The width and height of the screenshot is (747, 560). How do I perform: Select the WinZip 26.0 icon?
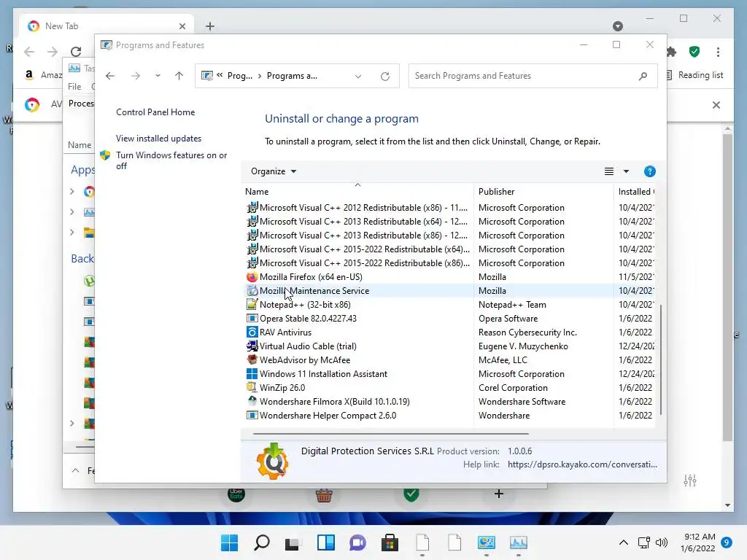pos(252,388)
